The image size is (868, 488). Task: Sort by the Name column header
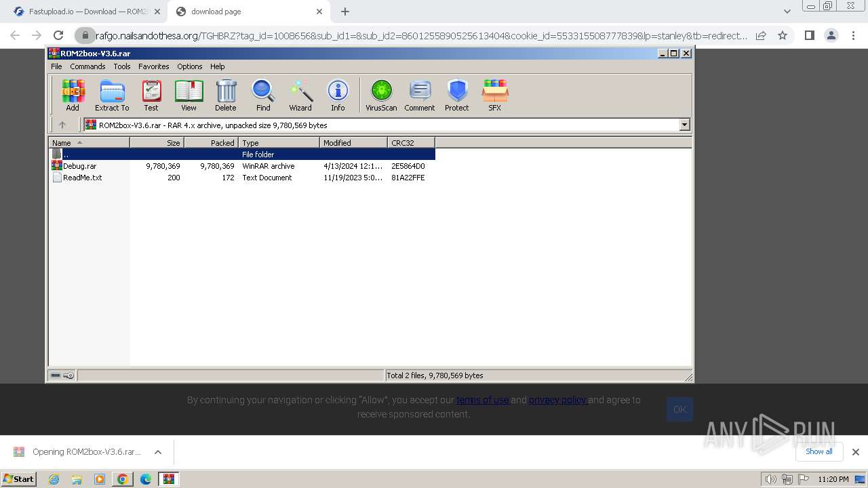click(89, 142)
